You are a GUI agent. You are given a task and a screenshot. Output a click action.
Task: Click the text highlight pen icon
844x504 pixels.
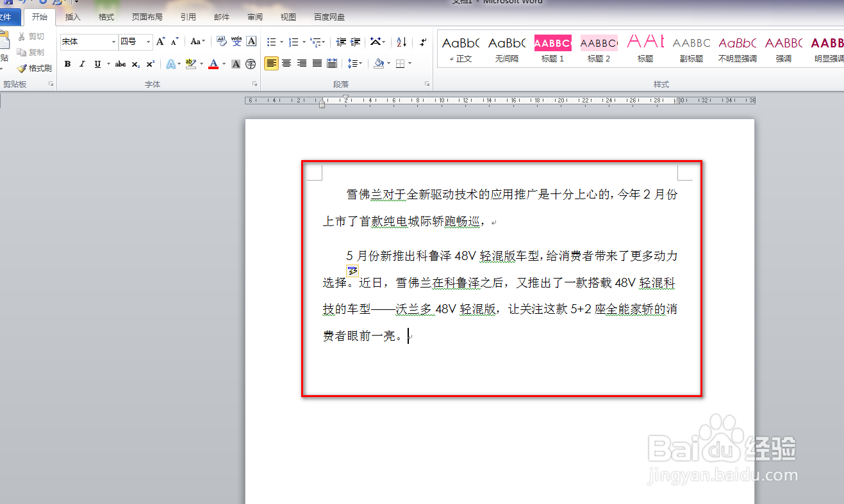190,64
